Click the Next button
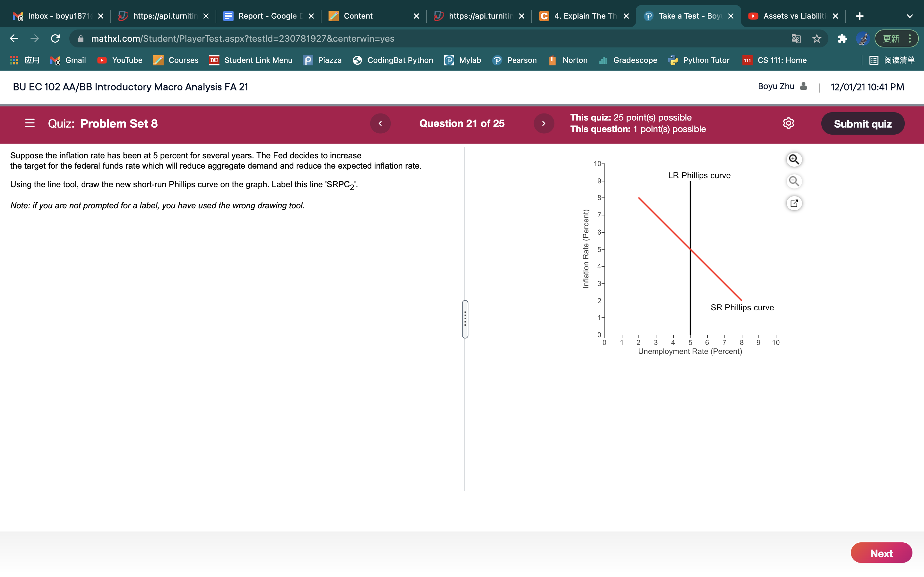Screen dimensions: 924x577 [881, 553]
